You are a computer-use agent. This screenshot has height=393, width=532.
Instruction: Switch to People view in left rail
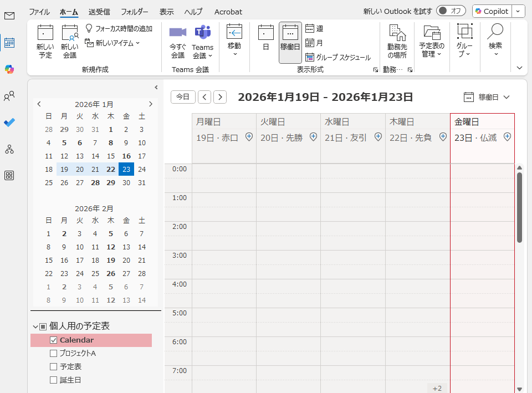point(8,96)
